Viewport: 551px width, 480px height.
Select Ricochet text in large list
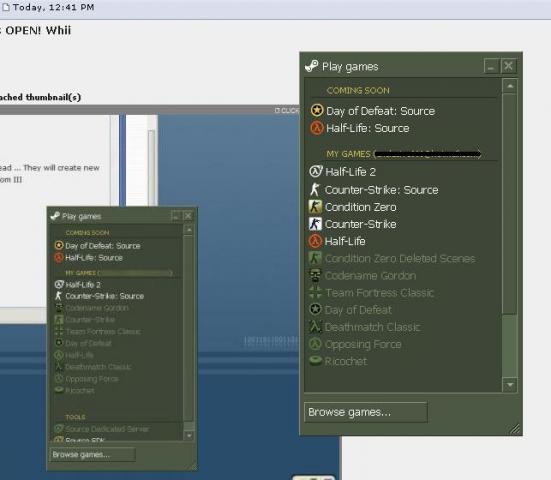[x=346, y=361]
